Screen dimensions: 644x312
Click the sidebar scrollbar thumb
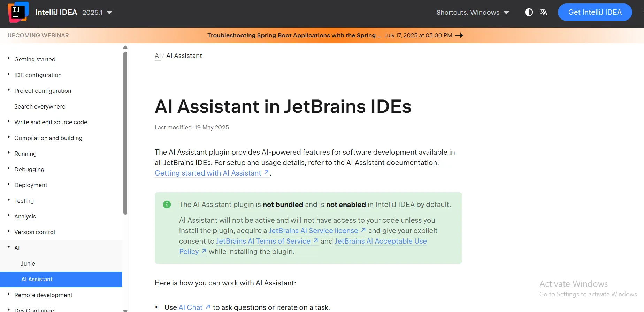[125, 133]
